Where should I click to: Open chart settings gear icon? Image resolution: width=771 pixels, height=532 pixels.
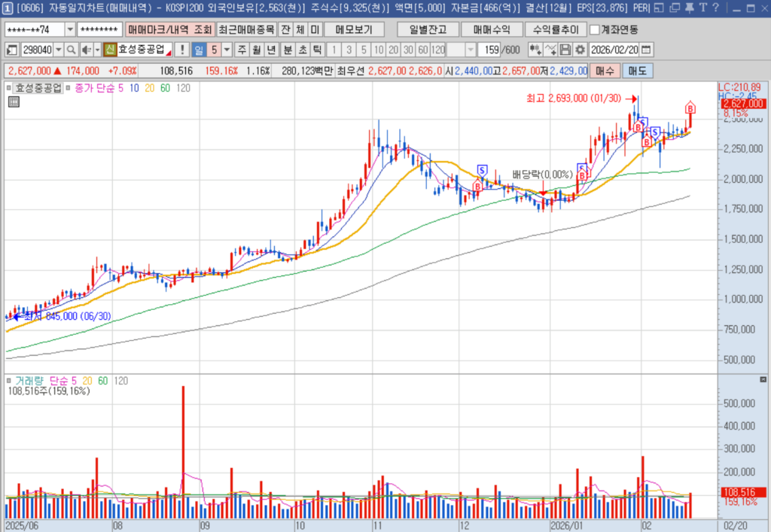coord(580,50)
